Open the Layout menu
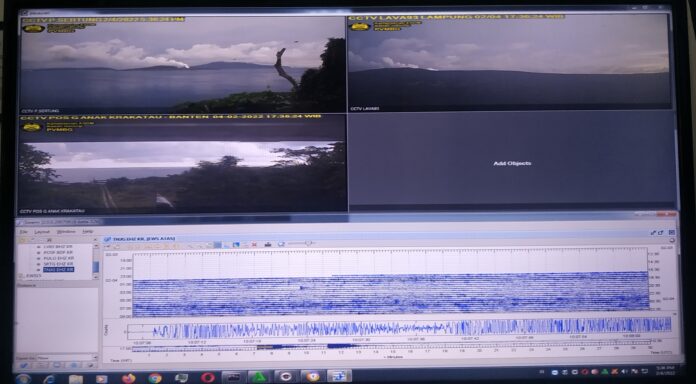696x384 pixels. coord(42,232)
